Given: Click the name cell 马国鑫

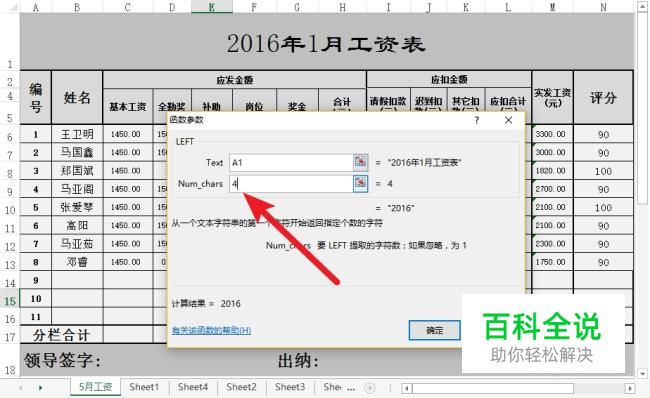Looking at the screenshot, I should click(77, 153).
